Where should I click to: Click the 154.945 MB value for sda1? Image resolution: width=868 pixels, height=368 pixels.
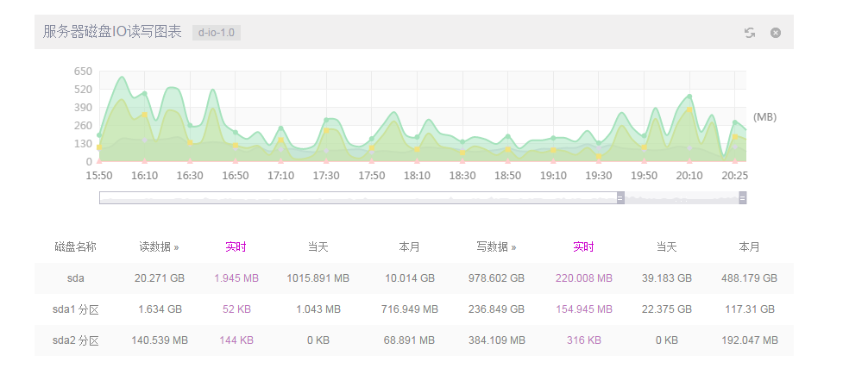(x=583, y=309)
